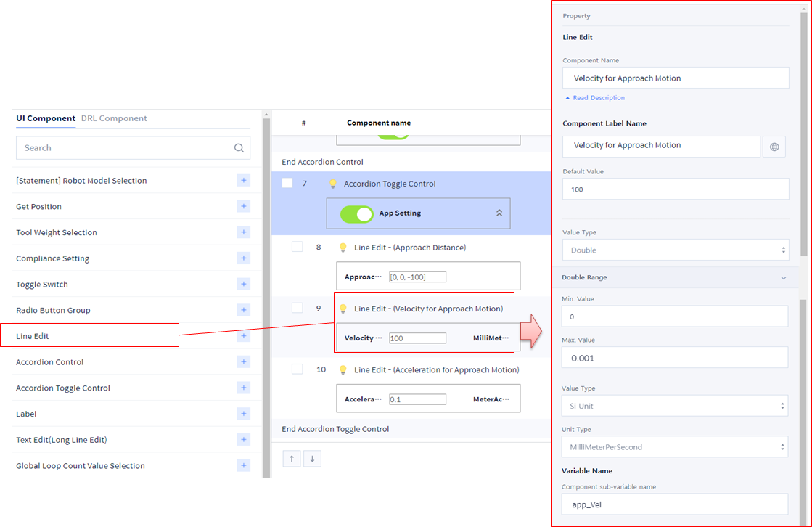Click lightbulb icon on Accordion Toggle Control row
812x527 pixels.
click(x=333, y=184)
